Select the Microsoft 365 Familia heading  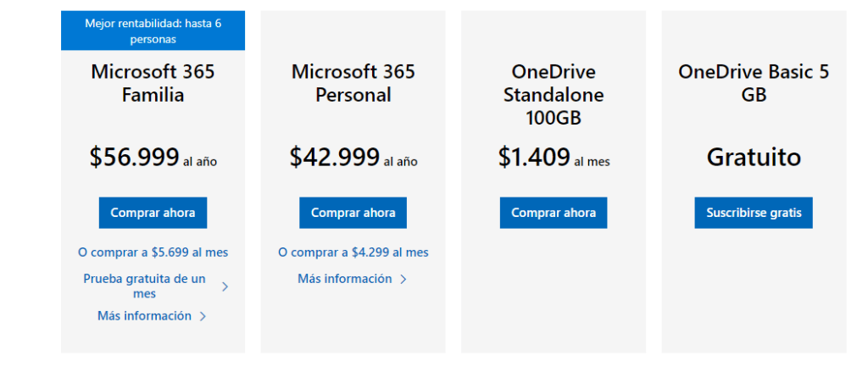[x=153, y=83]
